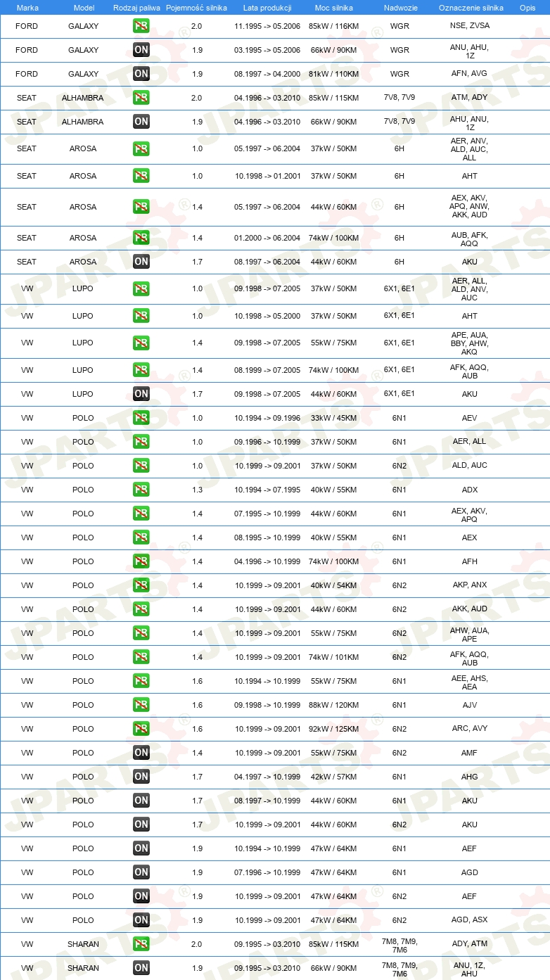Click the ON diesel icon in VW Sharan 1.9 row
This screenshot has width=550, height=980.
click(141, 968)
